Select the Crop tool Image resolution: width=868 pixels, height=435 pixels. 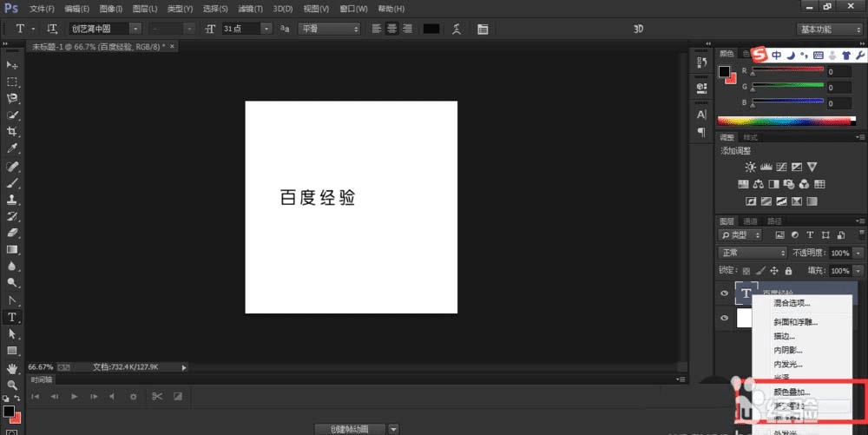(x=11, y=132)
